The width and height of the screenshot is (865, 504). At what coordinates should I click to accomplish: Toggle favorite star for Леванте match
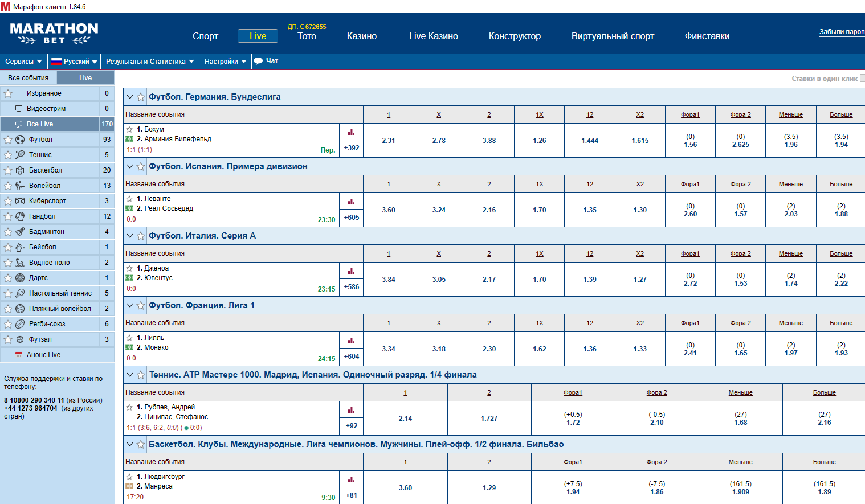pyautogui.click(x=129, y=199)
